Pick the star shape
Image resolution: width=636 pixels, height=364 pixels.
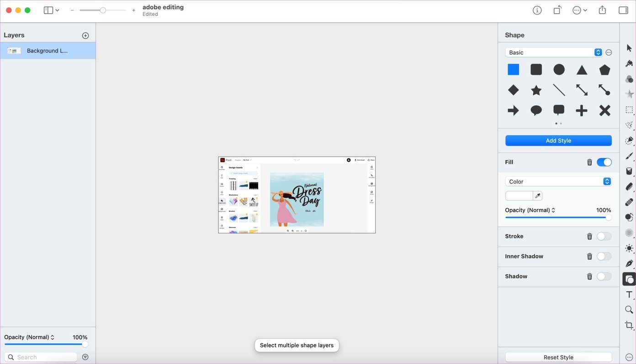click(x=536, y=90)
